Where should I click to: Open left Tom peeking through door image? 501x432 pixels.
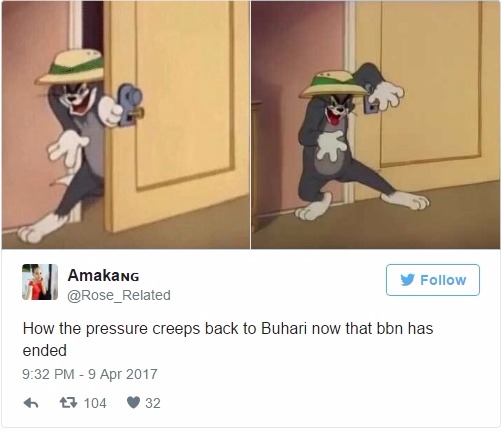coord(126,125)
